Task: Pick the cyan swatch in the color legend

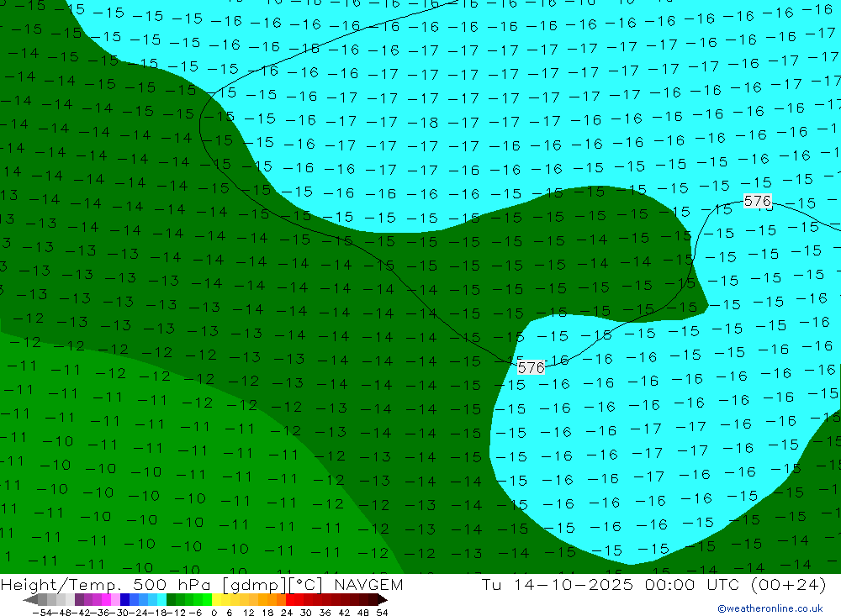Action: [x=161, y=599]
